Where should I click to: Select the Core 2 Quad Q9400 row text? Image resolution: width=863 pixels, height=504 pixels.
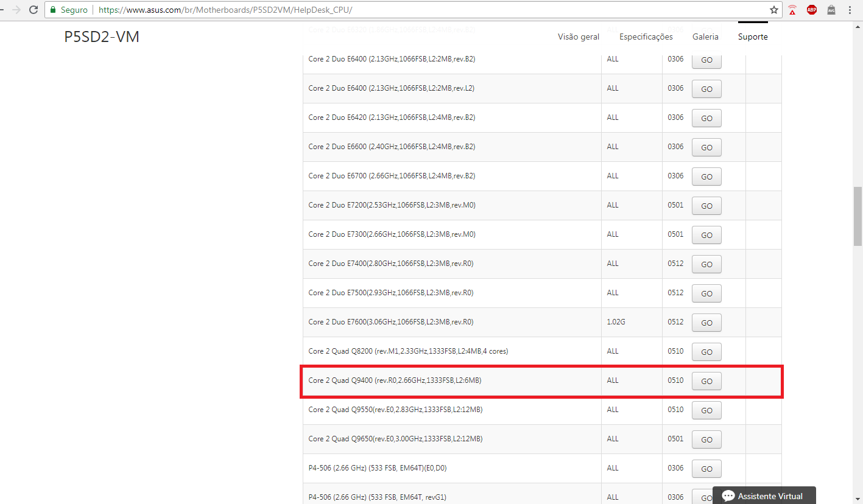(x=395, y=380)
